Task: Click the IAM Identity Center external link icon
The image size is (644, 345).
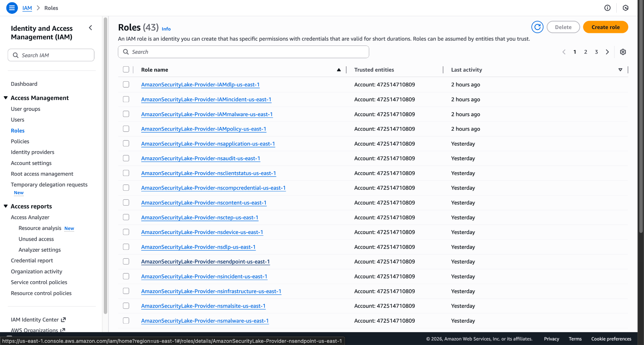Action: 63,320
